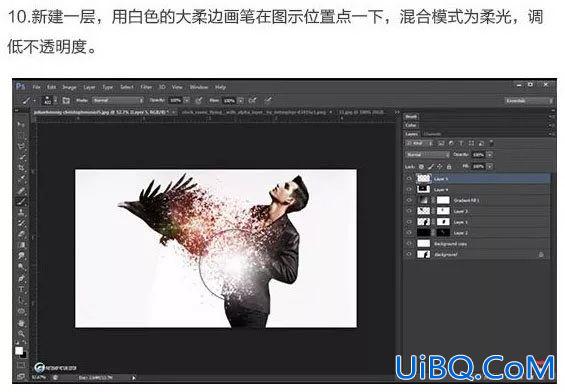Select the Move tool
565x392 pixels.
(21, 124)
